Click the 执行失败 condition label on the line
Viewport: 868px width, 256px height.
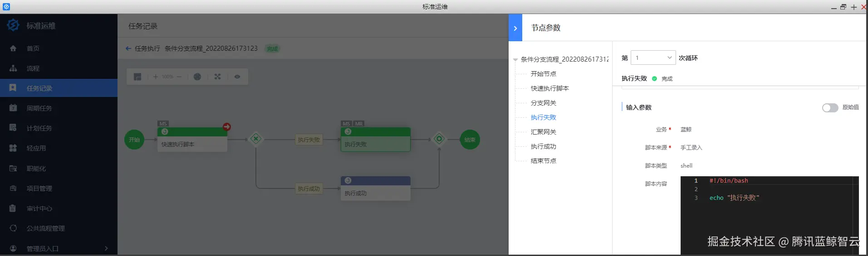pyautogui.click(x=309, y=140)
